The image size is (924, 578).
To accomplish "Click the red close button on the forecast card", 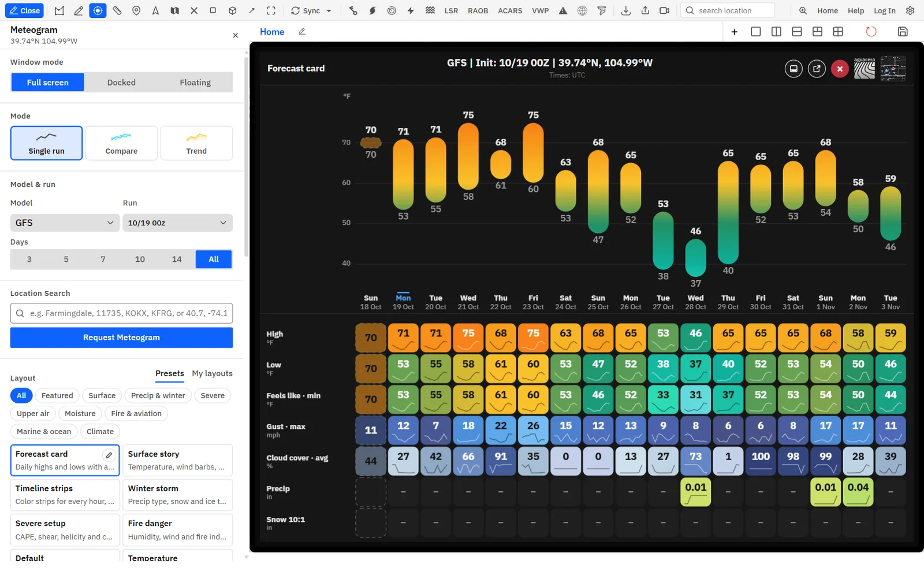I will [x=840, y=69].
